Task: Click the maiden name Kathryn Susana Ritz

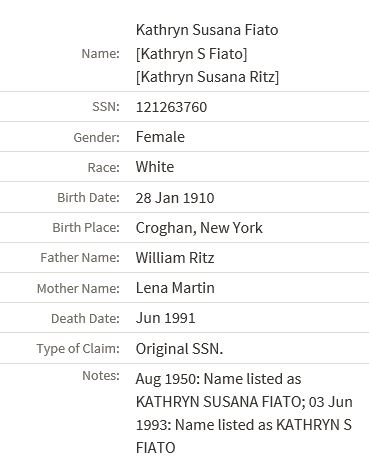Action: [x=207, y=77]
